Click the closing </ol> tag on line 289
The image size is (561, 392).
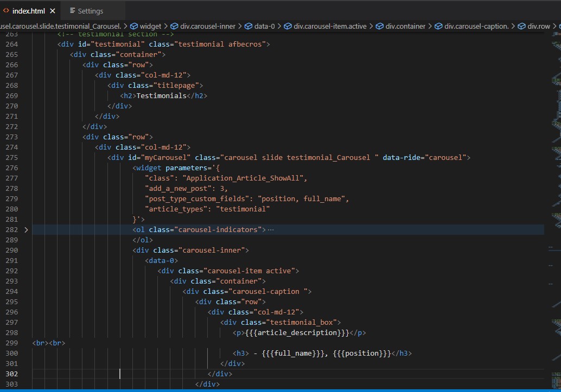coord(142,240)
